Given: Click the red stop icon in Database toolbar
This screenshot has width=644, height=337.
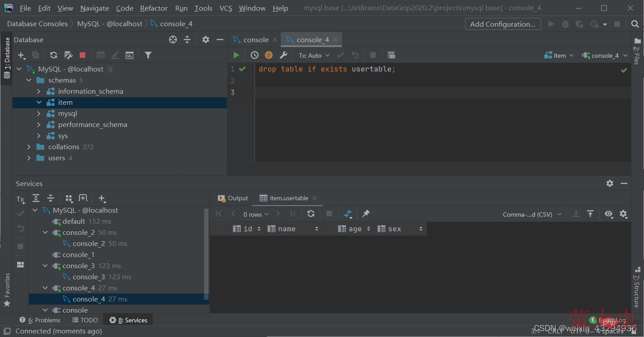Looking at the screenshot, I should coord(82,55).
